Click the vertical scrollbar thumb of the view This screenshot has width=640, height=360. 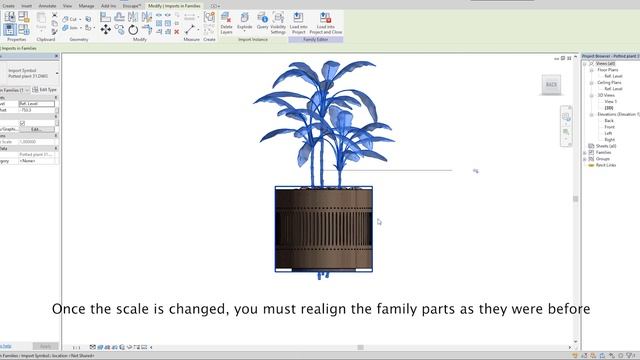pos(576,199)
